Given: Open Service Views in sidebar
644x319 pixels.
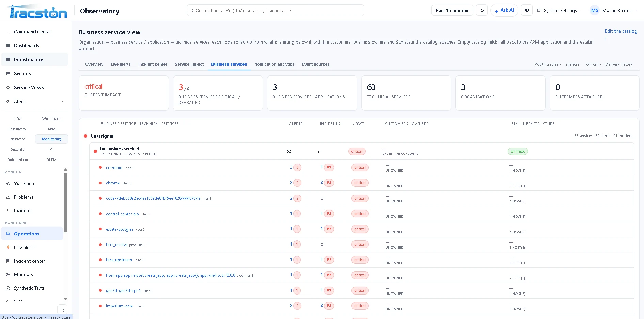Looking at the screenshot, I should (34, 87).
